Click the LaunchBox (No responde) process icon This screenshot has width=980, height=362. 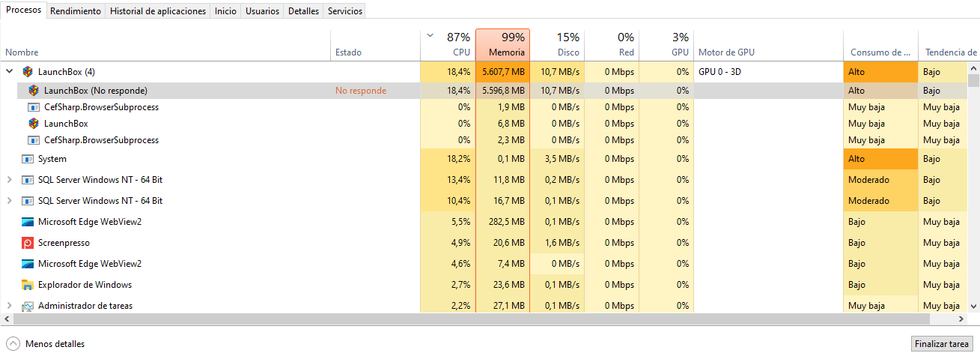[x=33, y=90]
